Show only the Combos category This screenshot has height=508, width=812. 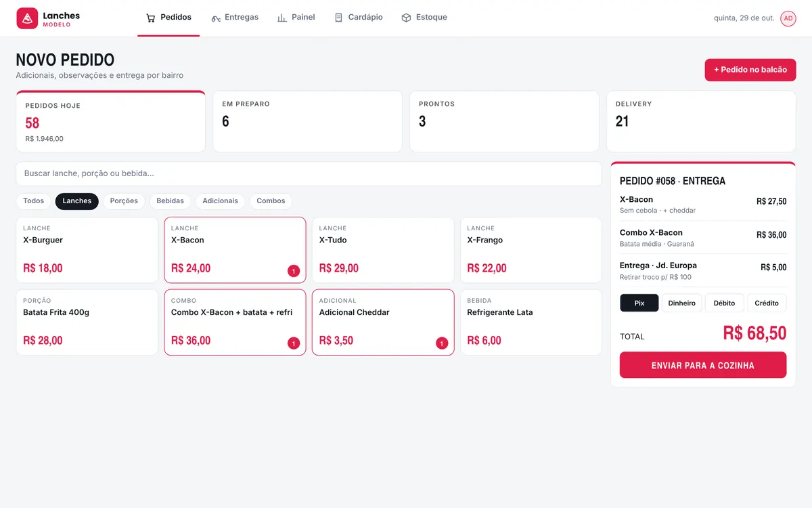[x=271, y=201]
